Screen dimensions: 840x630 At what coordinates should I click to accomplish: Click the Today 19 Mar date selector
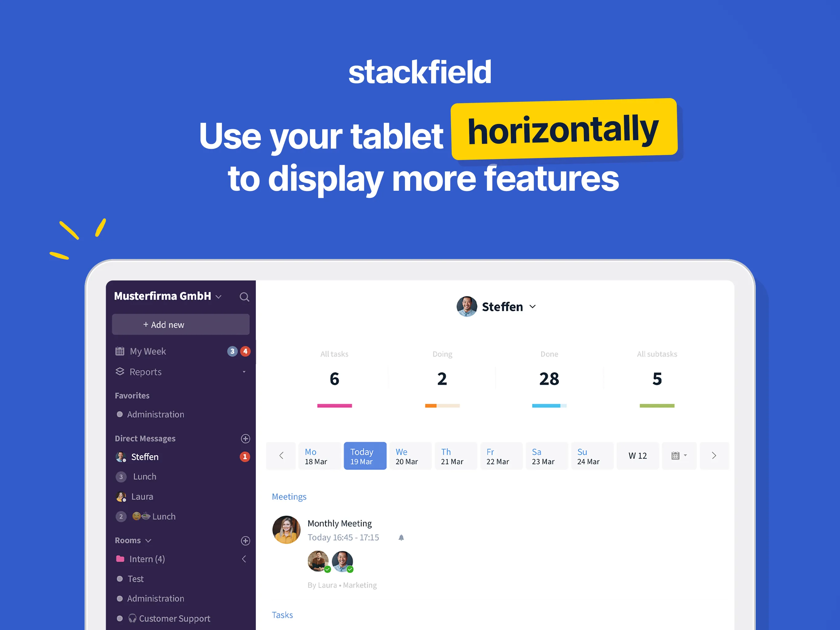[x=363, y=456]
